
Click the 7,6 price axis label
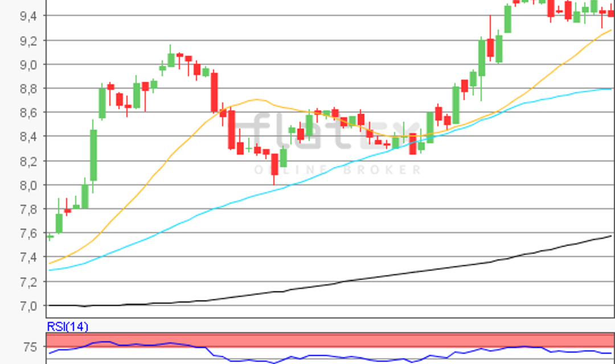(x=28, y=234)
